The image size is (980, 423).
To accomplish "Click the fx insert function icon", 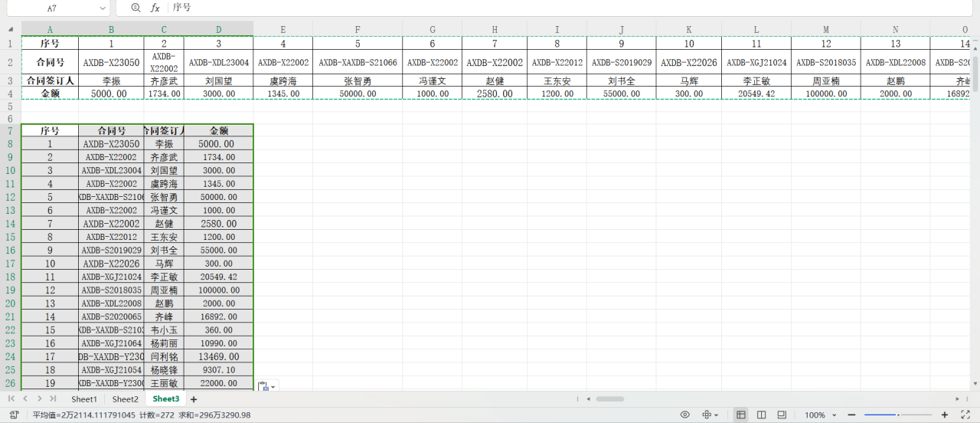I will click(x=155, y=8).
